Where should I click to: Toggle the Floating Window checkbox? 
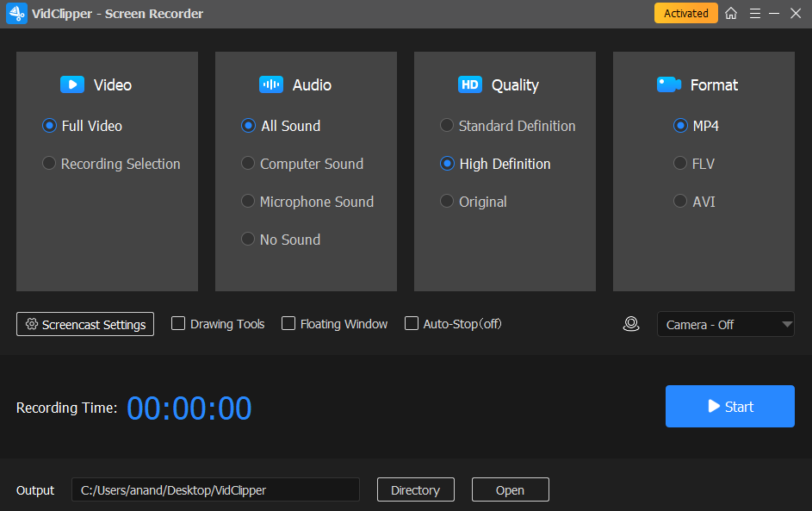(x=288, y=324)
